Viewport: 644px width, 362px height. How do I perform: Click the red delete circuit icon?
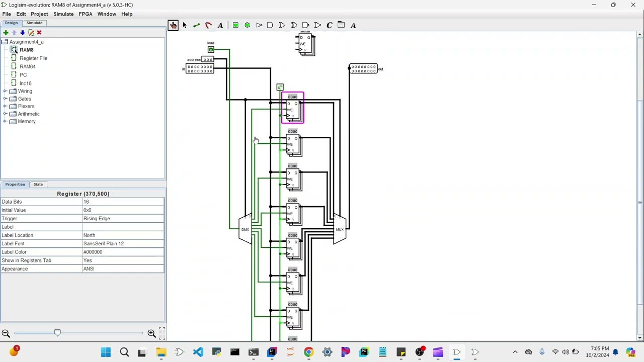(39, 33)
